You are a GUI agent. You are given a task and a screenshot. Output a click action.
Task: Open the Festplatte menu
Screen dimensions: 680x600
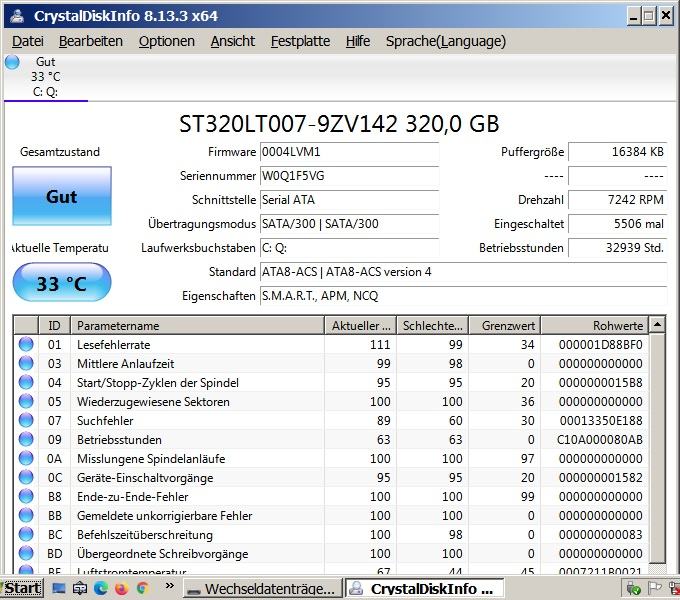[300, 41]
